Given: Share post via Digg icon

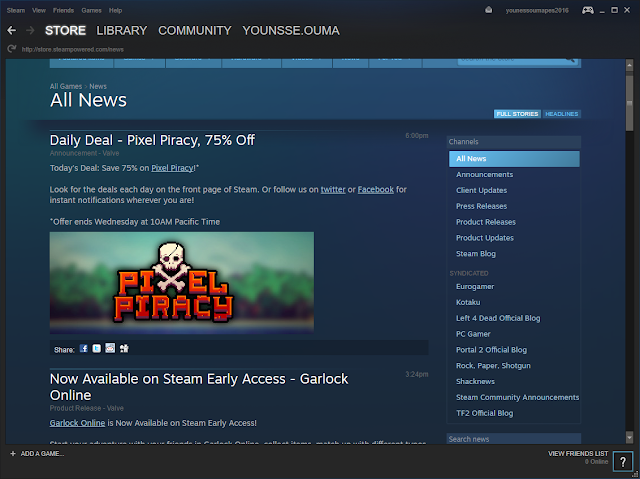Looking at the screenshot, I should tap(124, 348).
